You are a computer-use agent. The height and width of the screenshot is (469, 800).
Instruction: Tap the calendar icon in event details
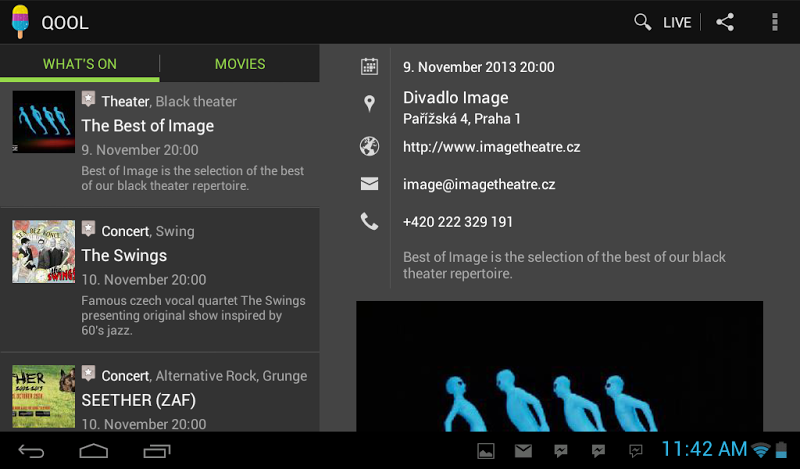(x=369, y=67)
